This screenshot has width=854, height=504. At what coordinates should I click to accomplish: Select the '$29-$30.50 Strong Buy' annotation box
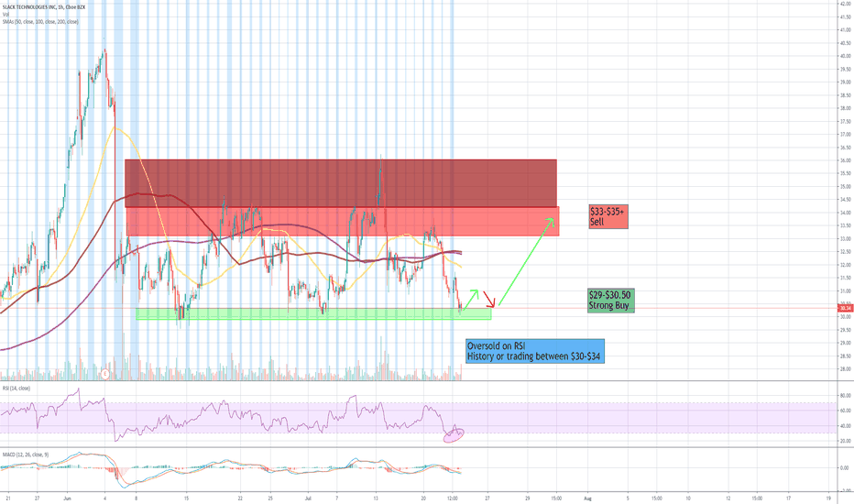(610, 301)
